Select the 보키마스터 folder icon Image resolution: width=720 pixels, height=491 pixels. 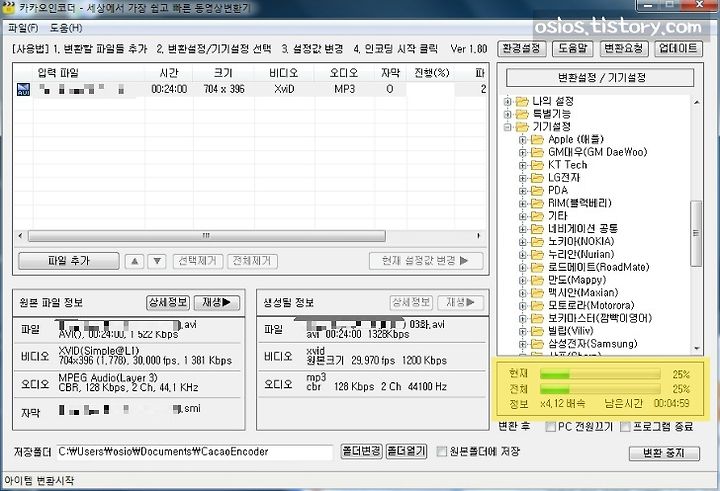[x=537, y=318]
